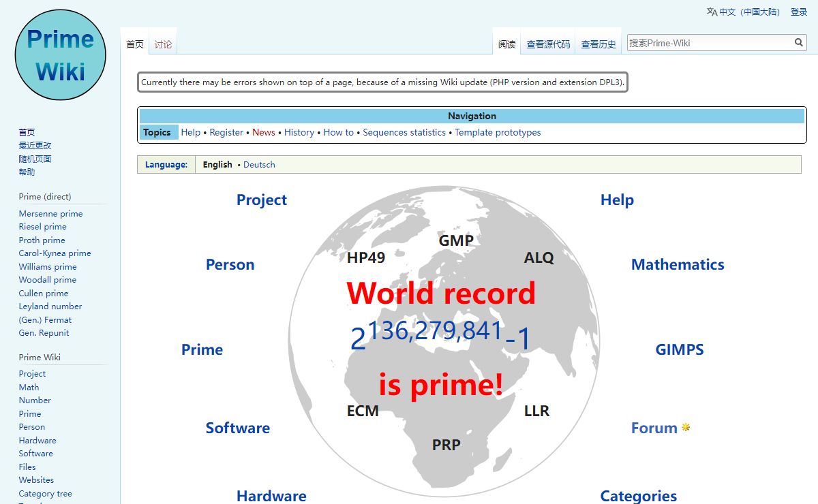Screen dimensions: 818x504
Task: Open the History navigation link
Action: [299, 133]
